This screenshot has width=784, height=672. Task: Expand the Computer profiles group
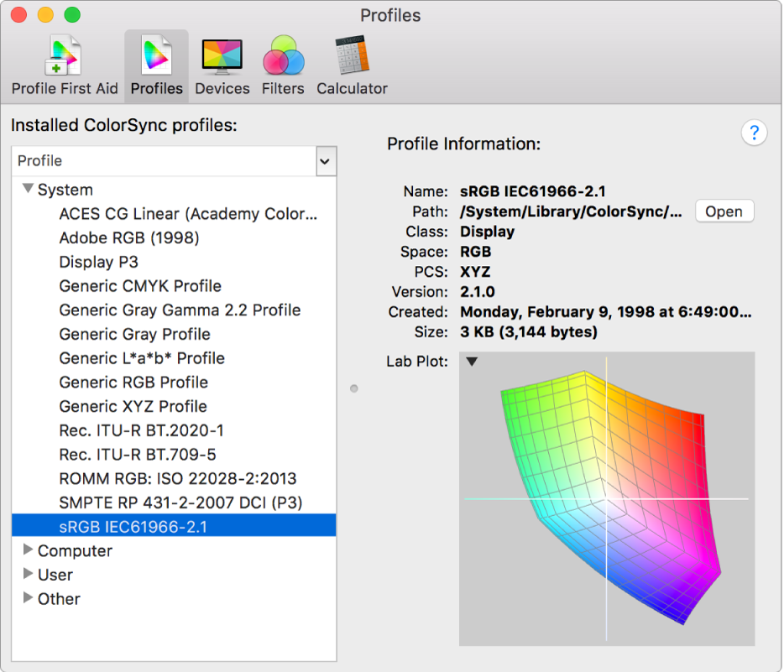coord(28,550)
